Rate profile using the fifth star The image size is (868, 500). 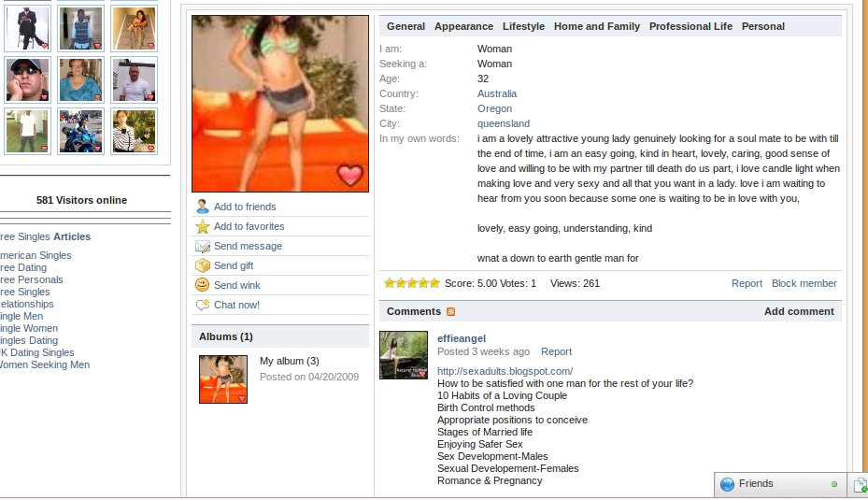[434, 283]
